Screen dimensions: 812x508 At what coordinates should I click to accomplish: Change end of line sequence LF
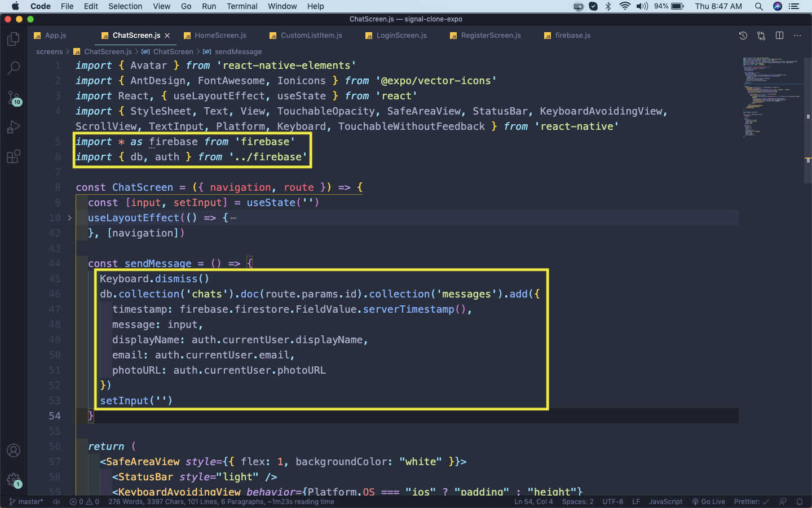tap(636, 502)
